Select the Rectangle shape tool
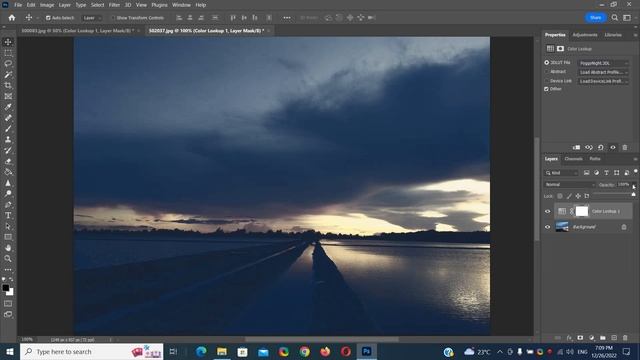Viewport: 640px width, 360px height. pos(8,237)
